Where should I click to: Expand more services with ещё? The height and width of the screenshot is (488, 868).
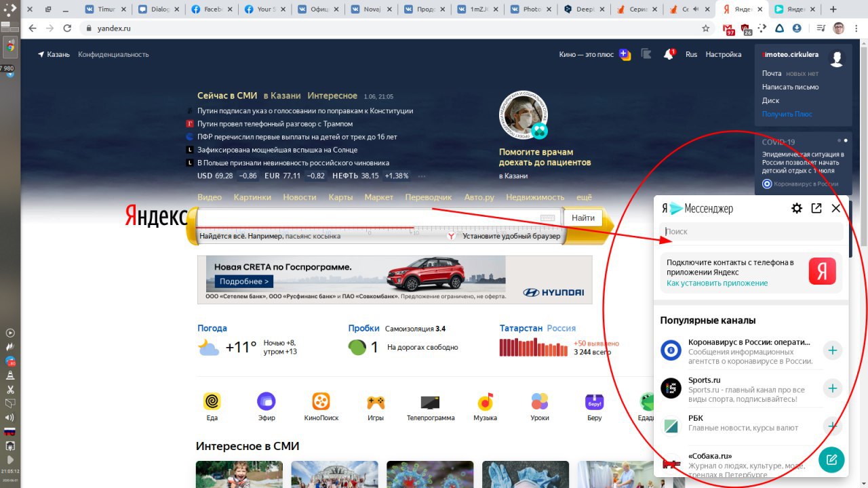[x=584, y=197]
